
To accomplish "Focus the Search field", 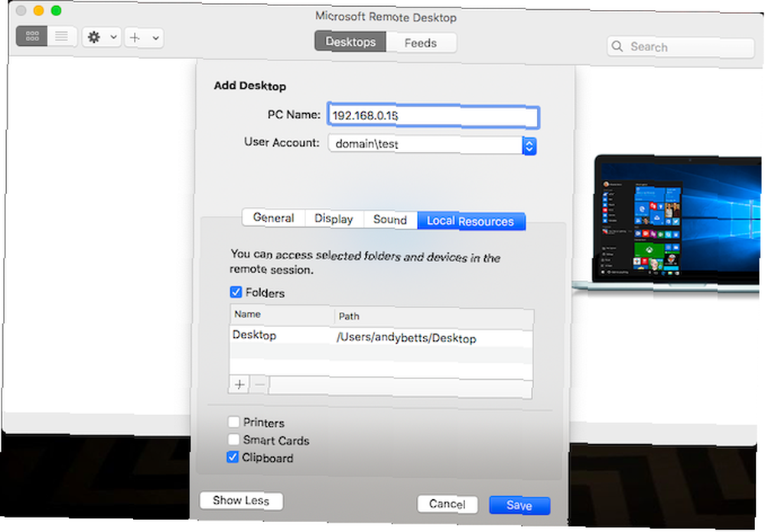I will [681, 47].
